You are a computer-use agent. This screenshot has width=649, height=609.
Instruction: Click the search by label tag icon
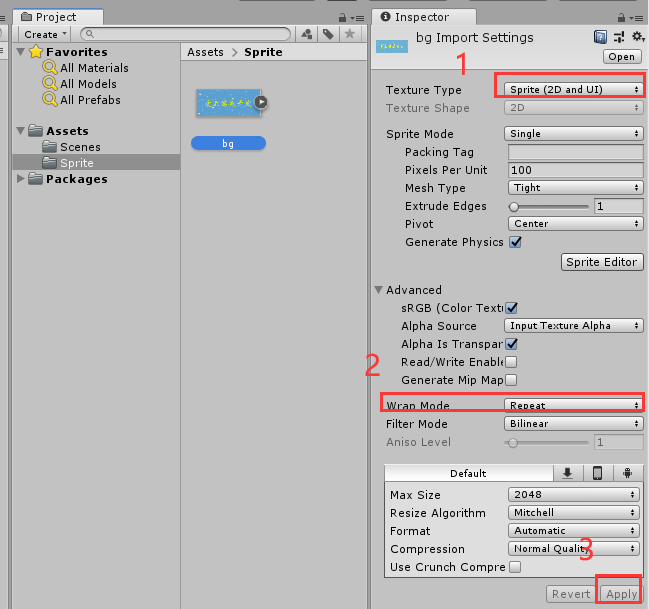click(328, 34)
